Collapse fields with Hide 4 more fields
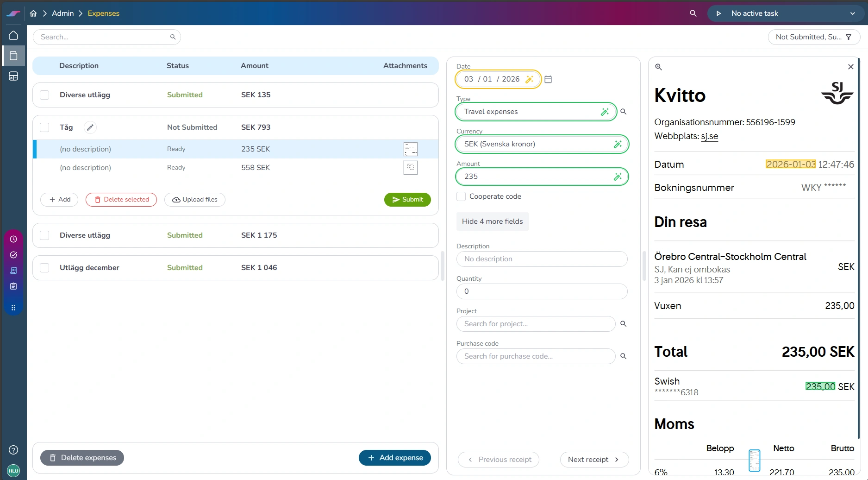Screen dimensions: 868x480 [x=492, y=221]
